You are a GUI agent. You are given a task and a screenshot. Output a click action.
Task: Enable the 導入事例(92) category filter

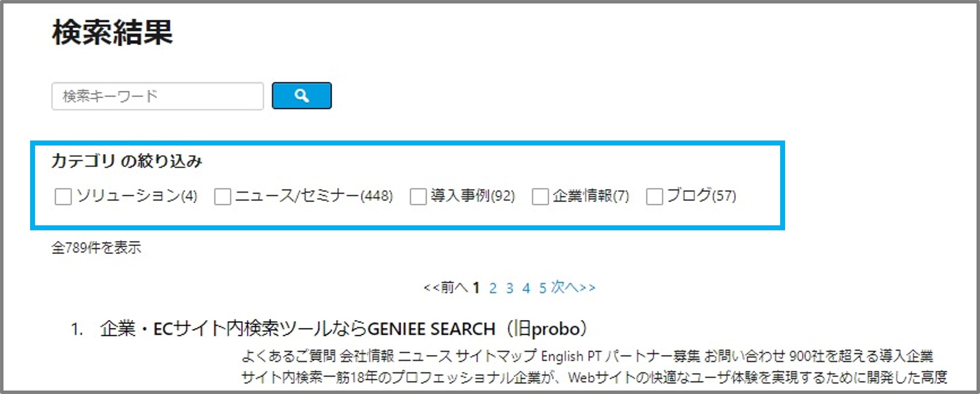pos(418,196)
